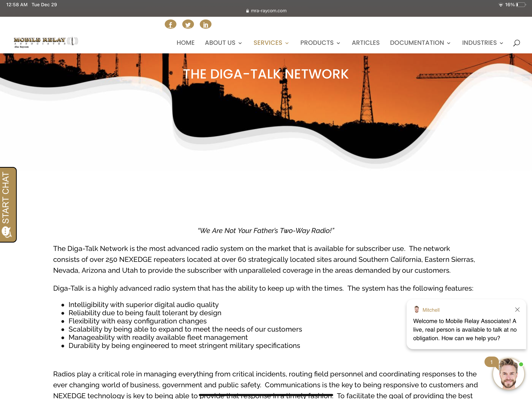This screenshot has width=532, height=399.
Task: Open the Products menu
Action: [x=320, y=43]
